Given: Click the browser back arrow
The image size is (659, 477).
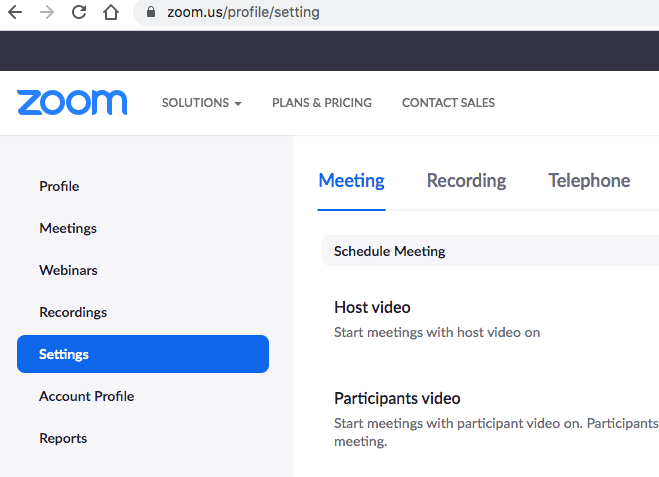Looking at the screenshot, I should 15,13.
